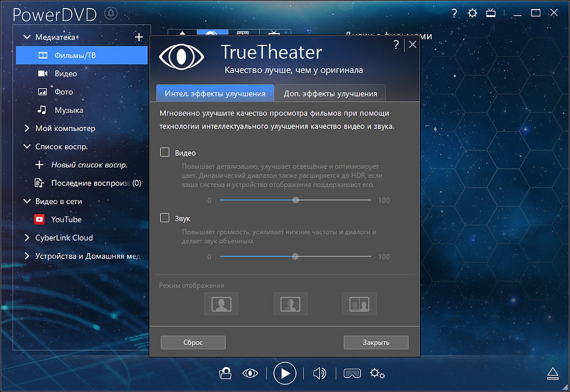Viewport: 570px width, 392px height.
Task: Collapse the Видео в сети section
Action: (27, 201)
